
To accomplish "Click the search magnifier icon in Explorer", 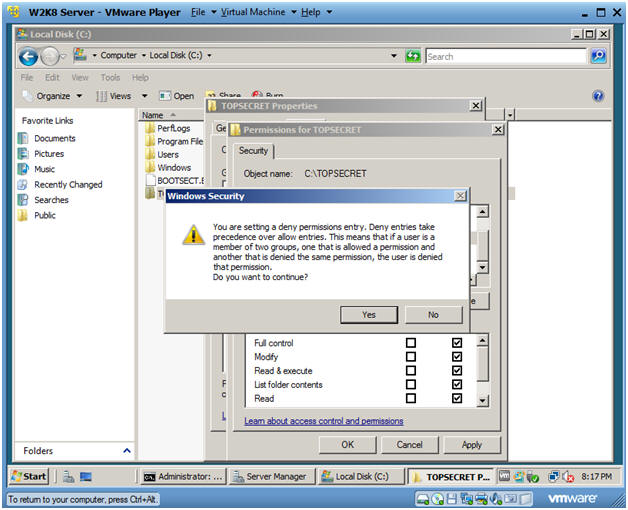I will click(x=598, y=56).
